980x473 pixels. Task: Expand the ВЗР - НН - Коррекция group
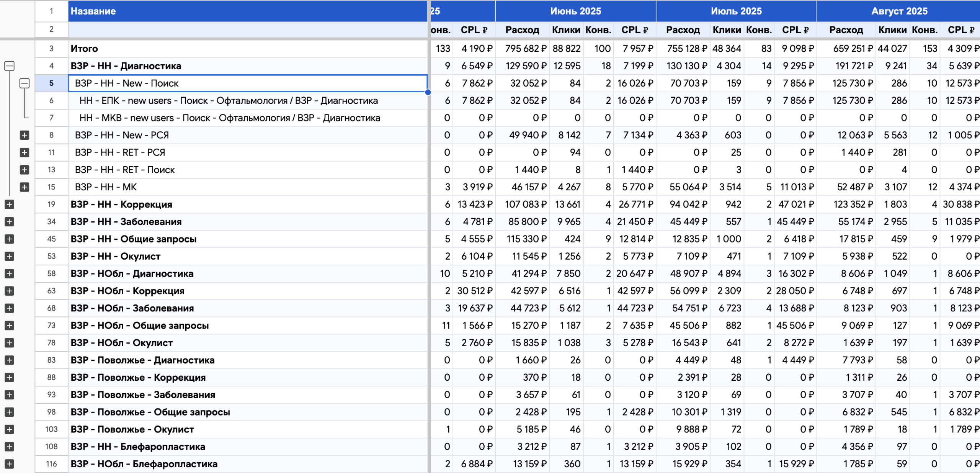point(10,205)
